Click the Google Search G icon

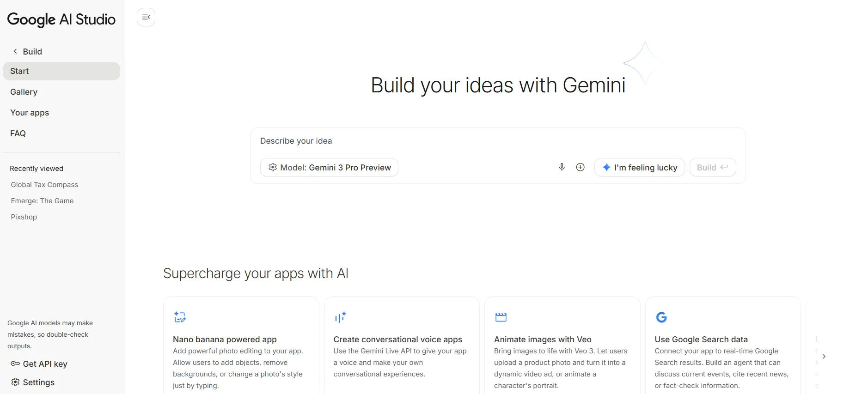click(x=661, y=317)
